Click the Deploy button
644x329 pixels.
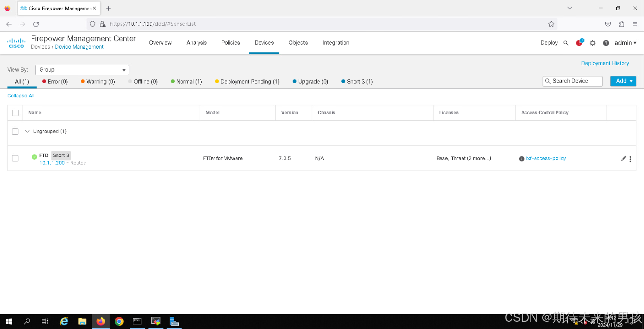[x=549, y=43]
